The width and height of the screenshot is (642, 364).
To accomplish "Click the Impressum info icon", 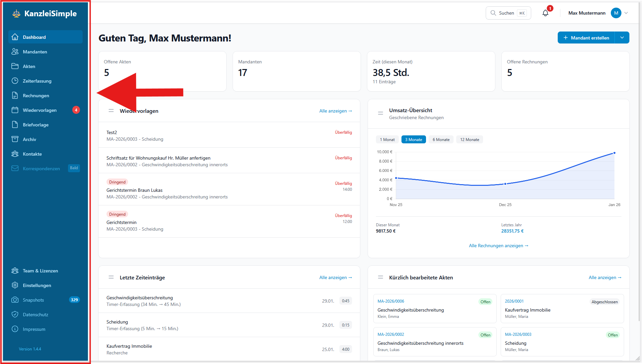I will (15, 329).
